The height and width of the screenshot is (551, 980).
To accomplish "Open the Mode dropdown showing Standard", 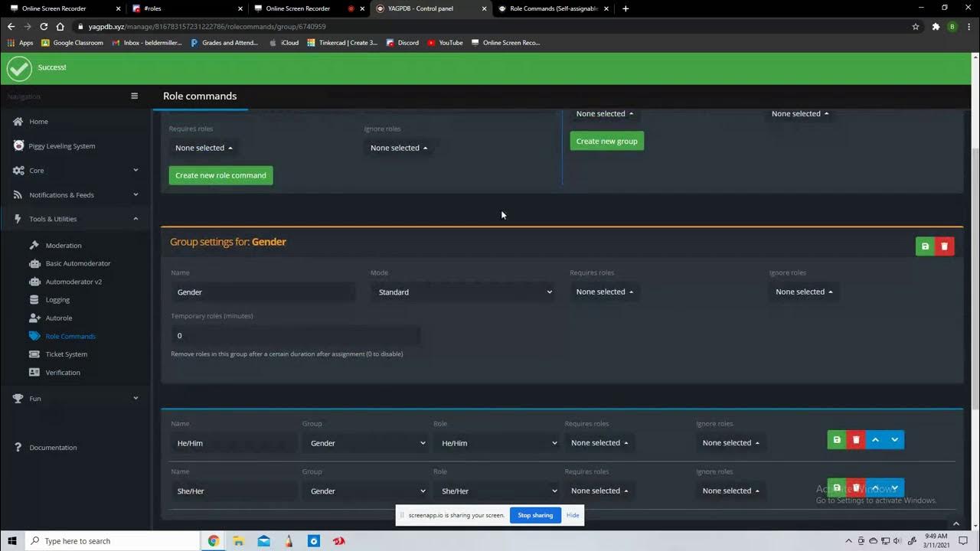I will click(462, 292).
